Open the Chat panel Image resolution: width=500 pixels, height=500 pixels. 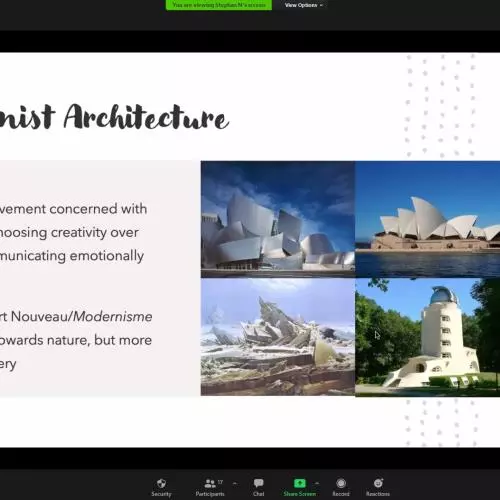click(259, 487)
